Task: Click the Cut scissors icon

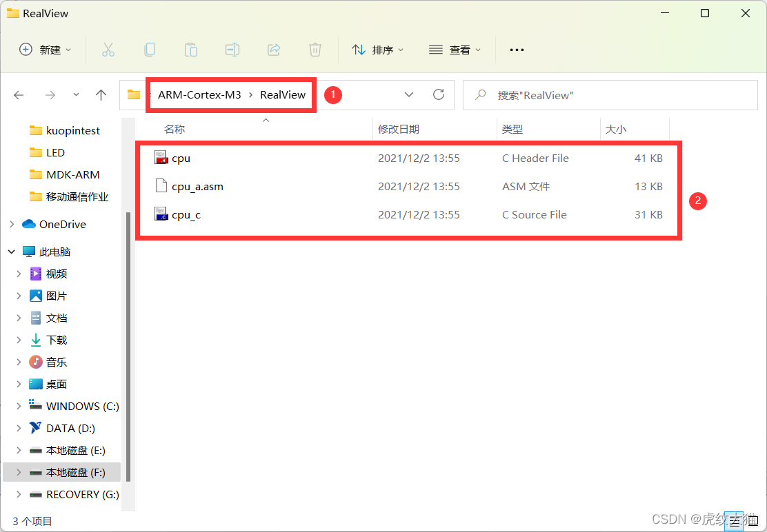Action: click(x=108, y=50)
